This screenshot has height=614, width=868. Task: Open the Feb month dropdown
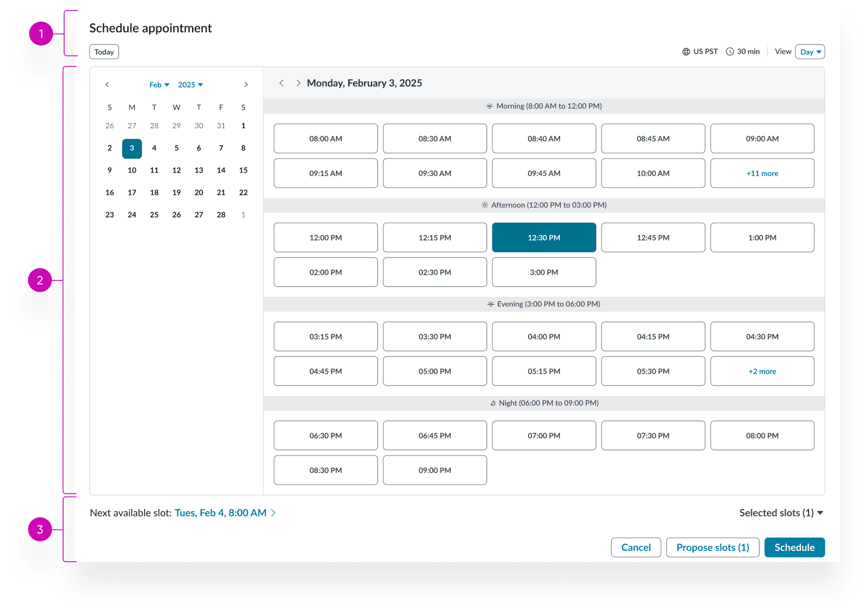click(159, 85)
